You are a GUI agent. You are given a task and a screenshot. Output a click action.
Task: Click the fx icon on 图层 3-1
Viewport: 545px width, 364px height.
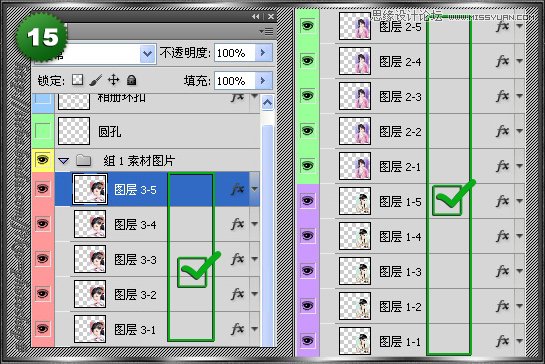click(x=238, y=329)
